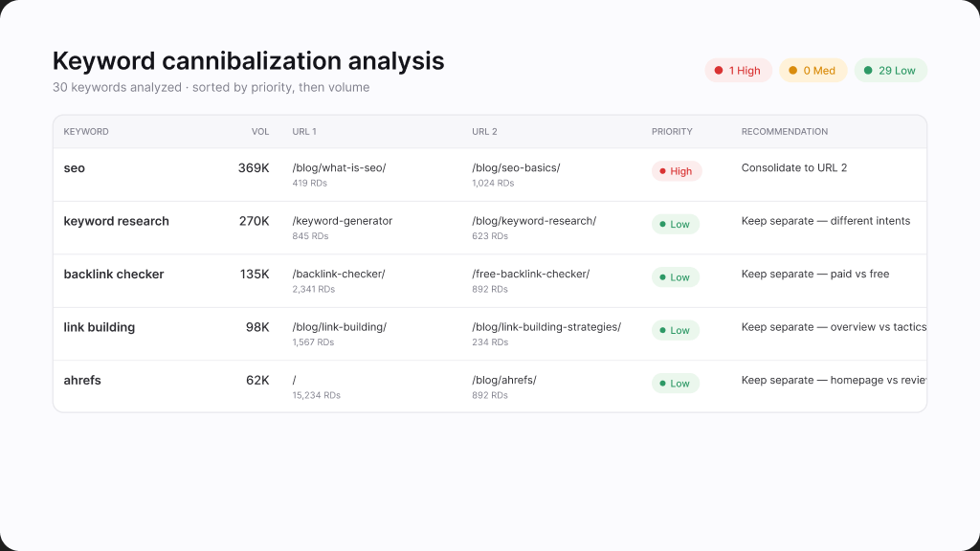
Task: Select the 'link building' keyword cell
Action: [100, 327]
